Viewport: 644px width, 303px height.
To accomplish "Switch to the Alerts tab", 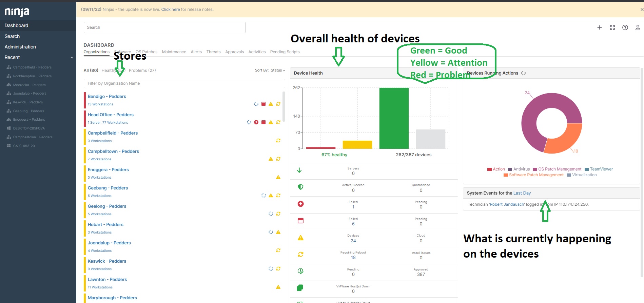I will tap(196, 52).
